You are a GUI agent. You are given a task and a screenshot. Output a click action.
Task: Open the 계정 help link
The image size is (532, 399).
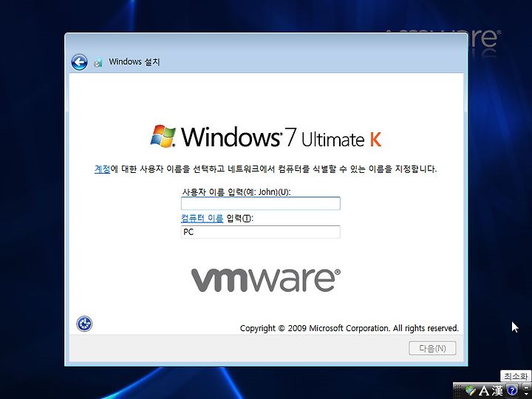pos(102,168)
